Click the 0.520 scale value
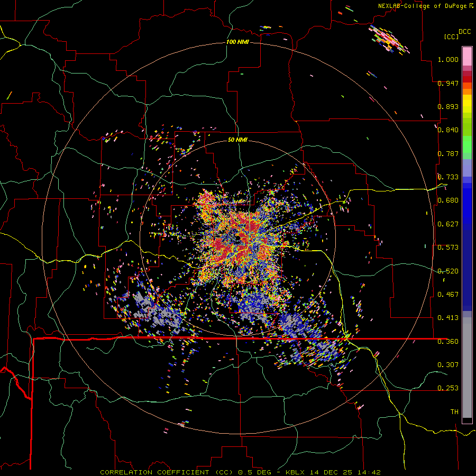 [448, 271]
